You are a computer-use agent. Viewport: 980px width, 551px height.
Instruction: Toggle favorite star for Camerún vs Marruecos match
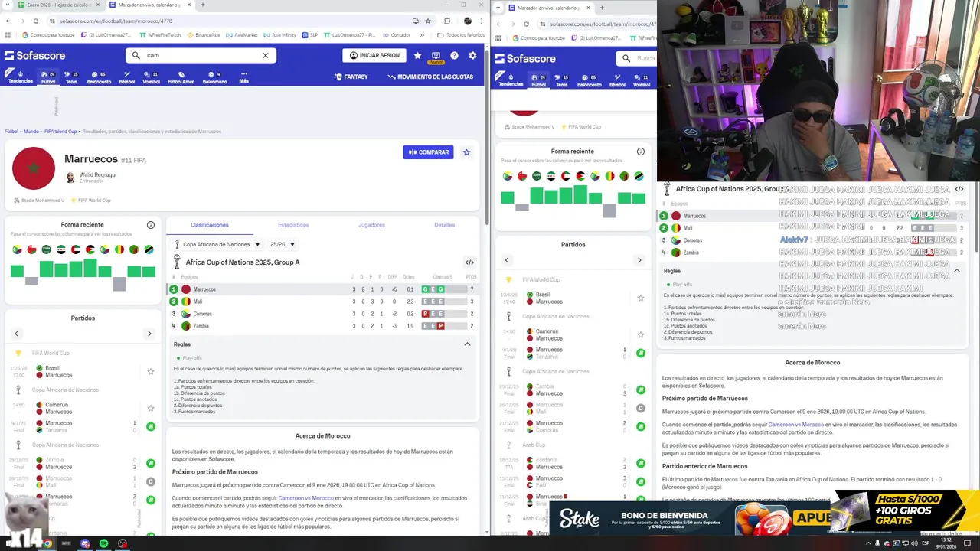pyautogui.click(x=151, y=409)
